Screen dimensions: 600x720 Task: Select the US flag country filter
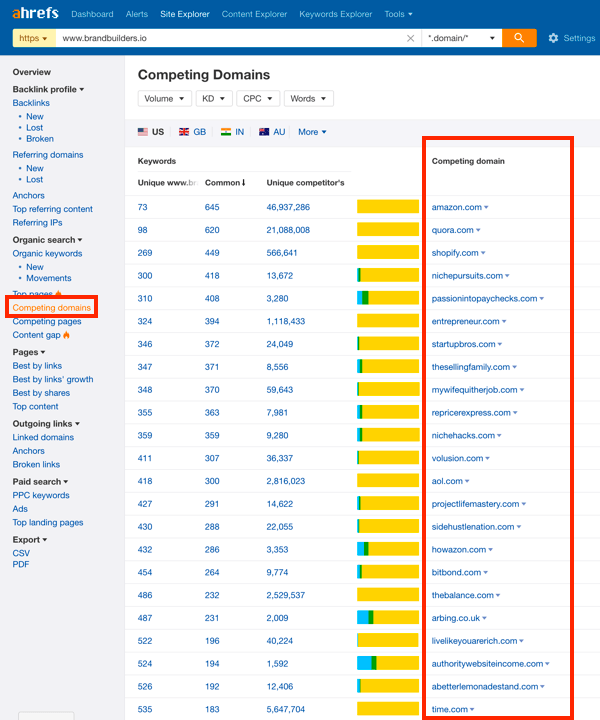[151, 132]
